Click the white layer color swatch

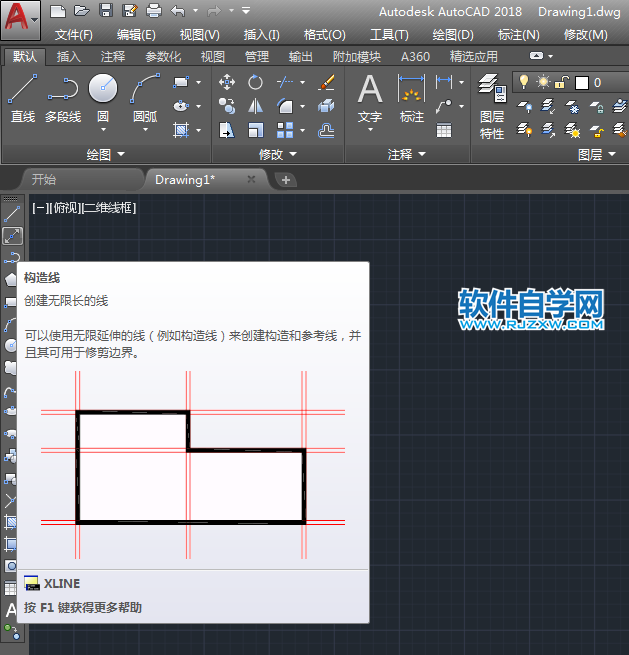point(581,83)
